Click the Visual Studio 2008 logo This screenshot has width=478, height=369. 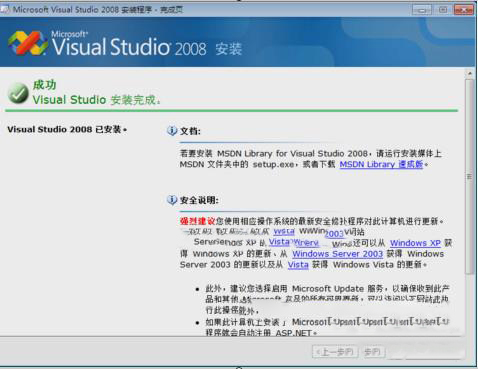[28, 43]
